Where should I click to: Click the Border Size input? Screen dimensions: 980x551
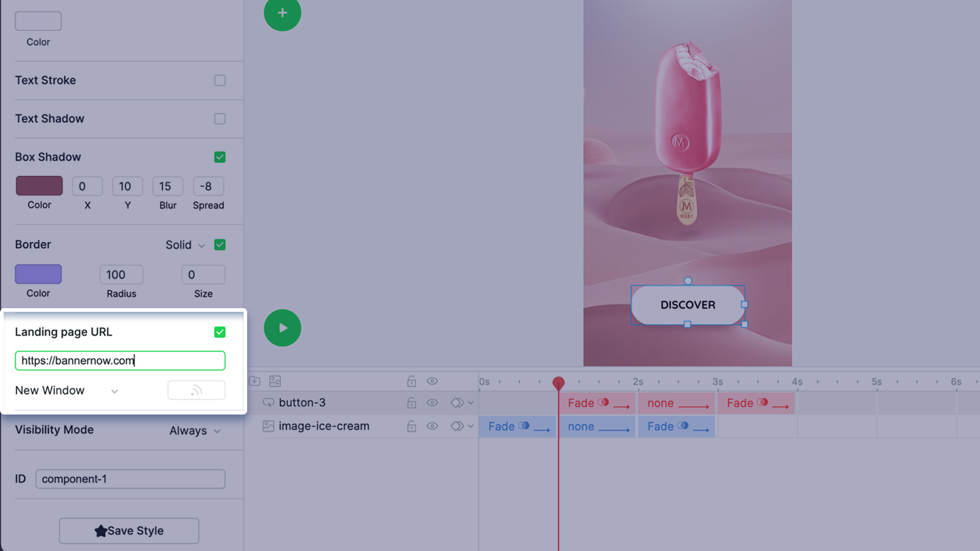[x=203, y=274]
